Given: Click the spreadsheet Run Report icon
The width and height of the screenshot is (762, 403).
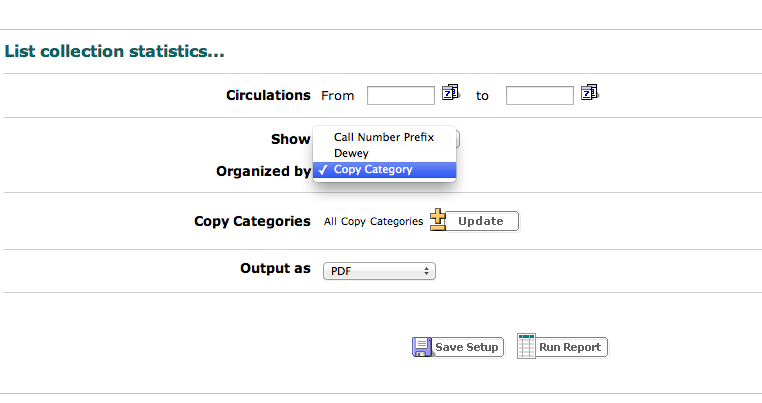Looking at the screenshot, I should [x=527, y=346].
